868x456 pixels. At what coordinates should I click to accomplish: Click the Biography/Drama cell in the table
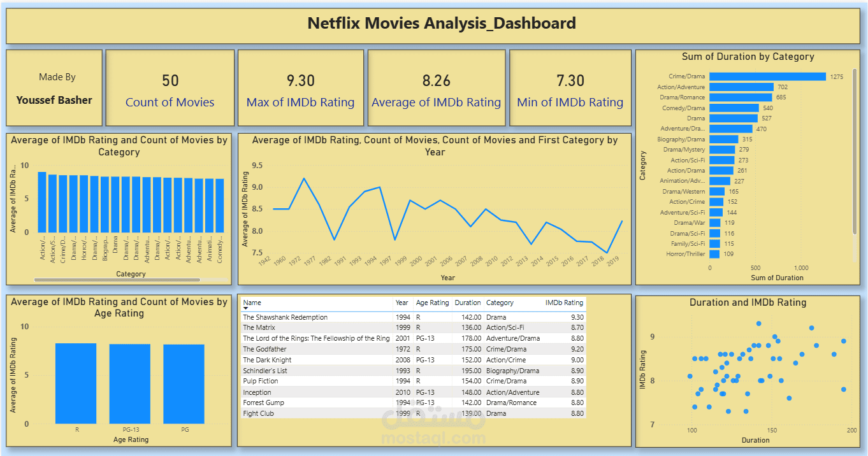click(512, 371)
